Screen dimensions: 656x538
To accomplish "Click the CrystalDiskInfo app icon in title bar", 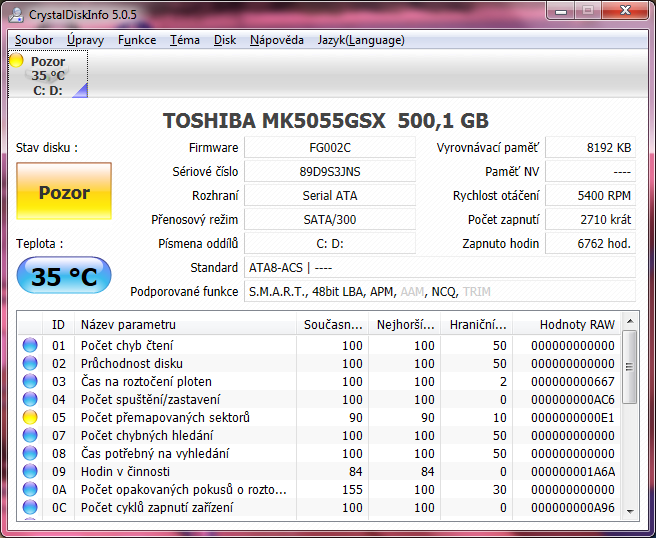I will tap(16, 15).
